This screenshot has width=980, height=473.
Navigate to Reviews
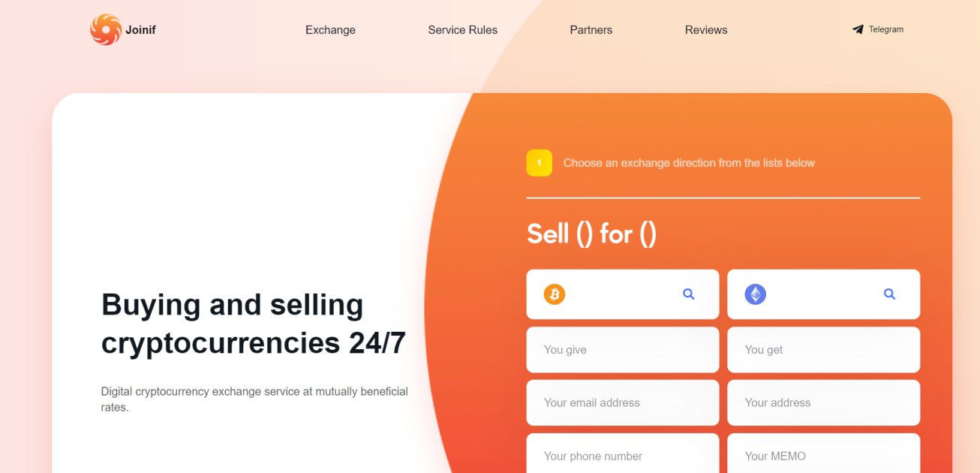pyautogui.click(x=705, y=30)
